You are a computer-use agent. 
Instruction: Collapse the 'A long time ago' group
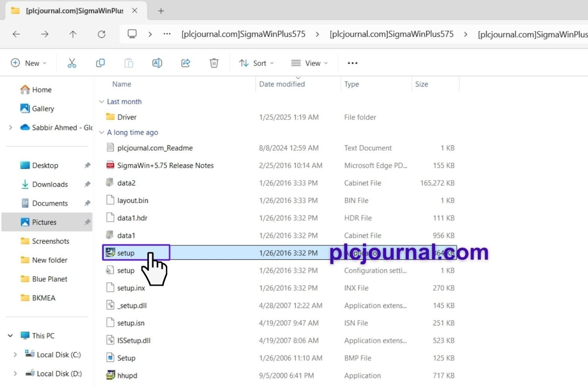click(101, 132)
